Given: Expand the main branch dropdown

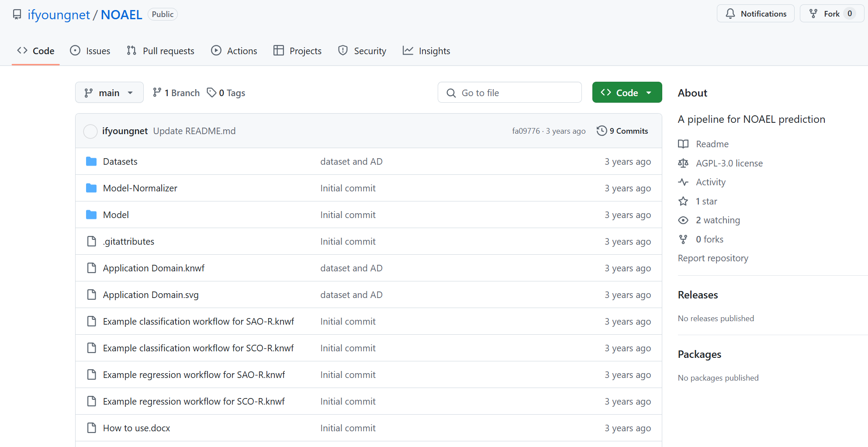Looking at the screenshot, I should click(109, 93).
